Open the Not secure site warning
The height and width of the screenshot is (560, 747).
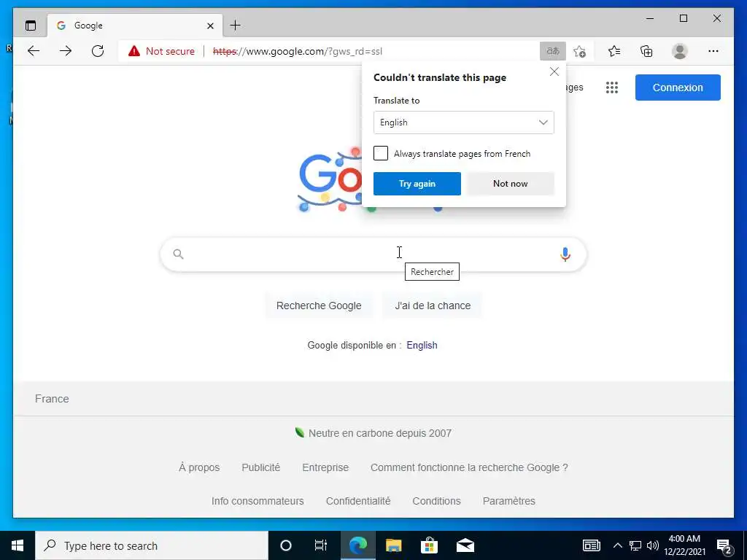point(161,51)
